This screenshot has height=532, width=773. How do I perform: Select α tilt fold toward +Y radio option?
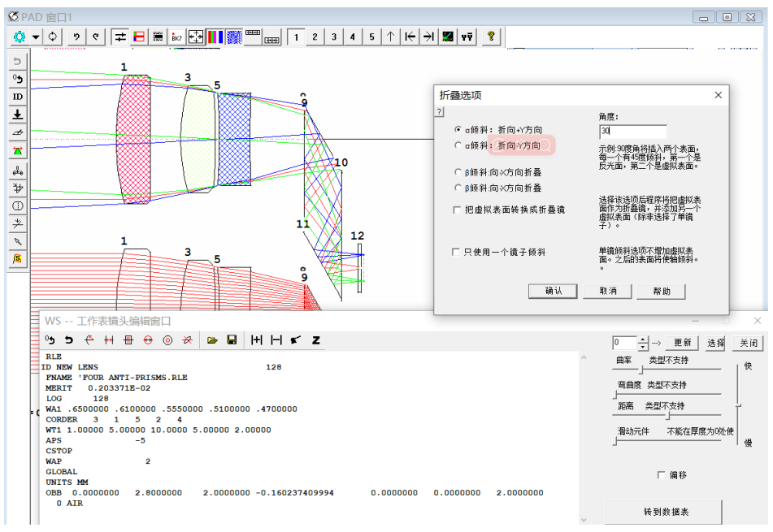coord(458,130)
